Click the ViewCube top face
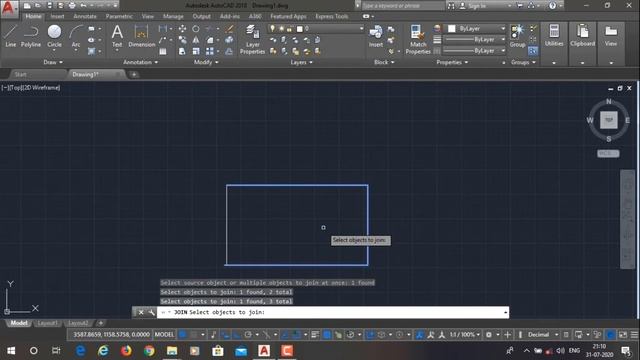640x360 pixels. coord(609,120)
